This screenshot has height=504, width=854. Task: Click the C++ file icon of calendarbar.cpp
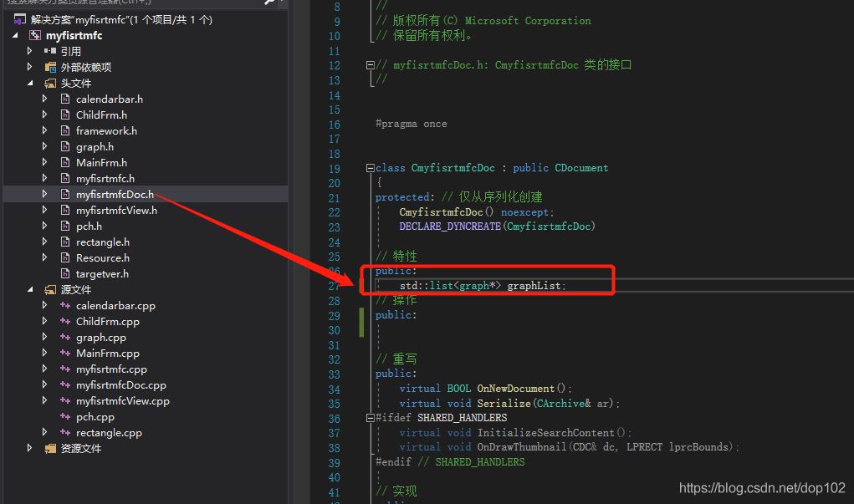point(65,305)
